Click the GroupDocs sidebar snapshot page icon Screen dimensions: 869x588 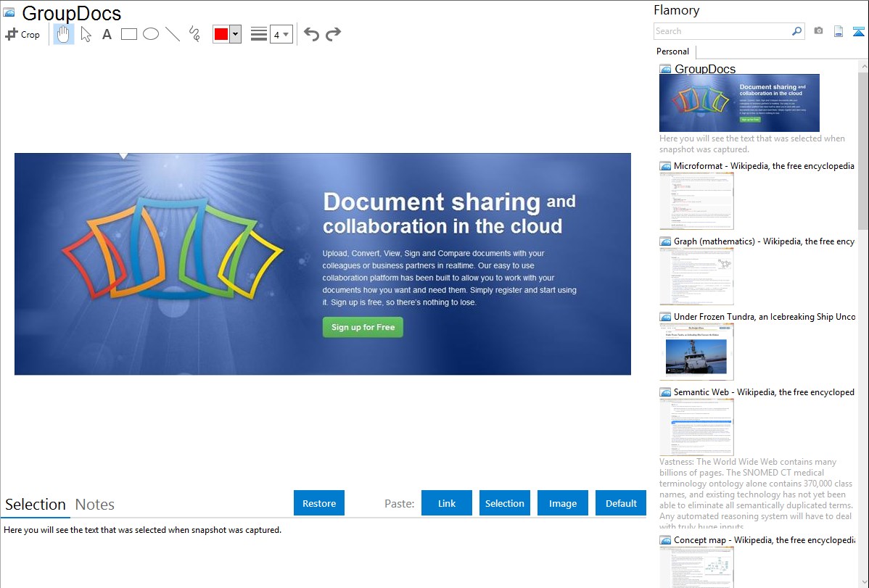pos(665,69)
